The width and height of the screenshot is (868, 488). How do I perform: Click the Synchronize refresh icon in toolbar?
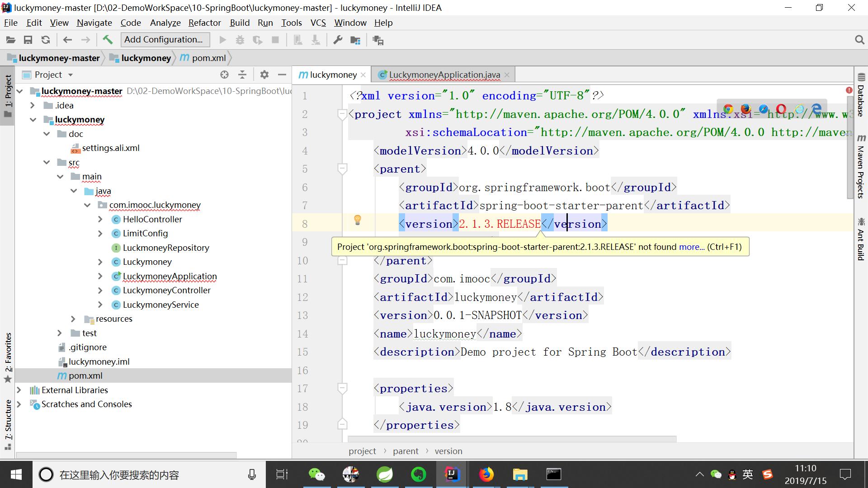tap(46, 40)
